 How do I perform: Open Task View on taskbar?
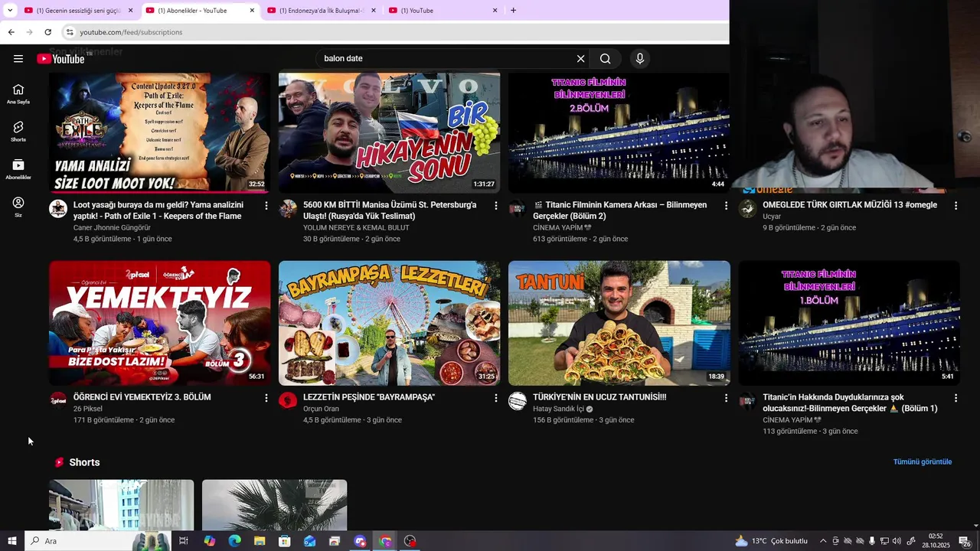point(184,541)
